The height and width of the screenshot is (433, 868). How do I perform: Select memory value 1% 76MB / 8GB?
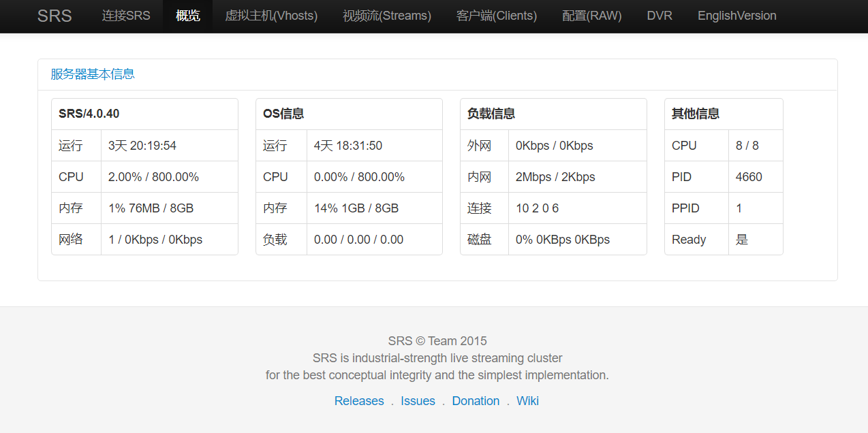(151, 208)
